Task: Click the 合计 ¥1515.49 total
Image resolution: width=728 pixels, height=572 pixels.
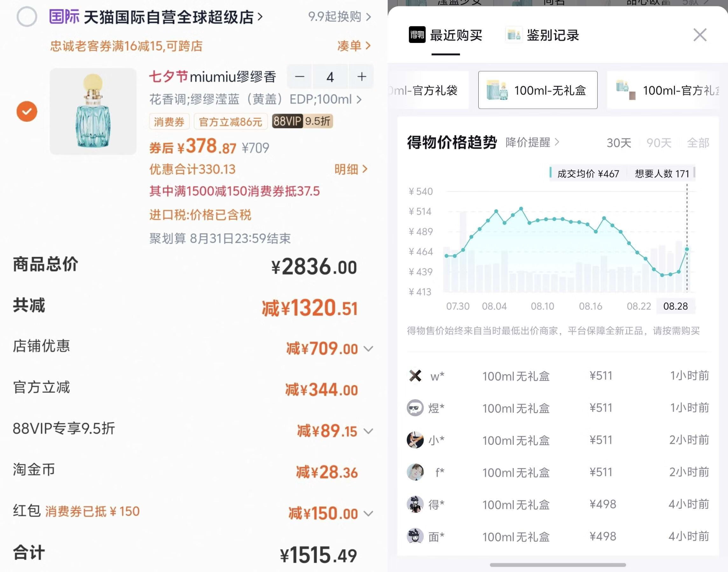Action: coord(318,555)
